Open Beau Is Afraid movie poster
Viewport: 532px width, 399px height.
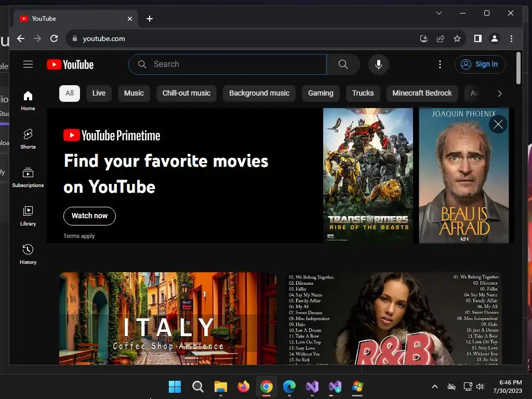[x=464, y=176]
